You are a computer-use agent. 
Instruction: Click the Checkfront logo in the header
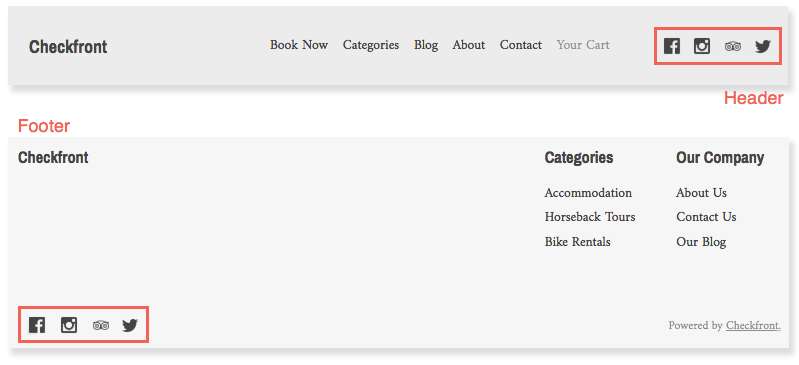point(68,47)
